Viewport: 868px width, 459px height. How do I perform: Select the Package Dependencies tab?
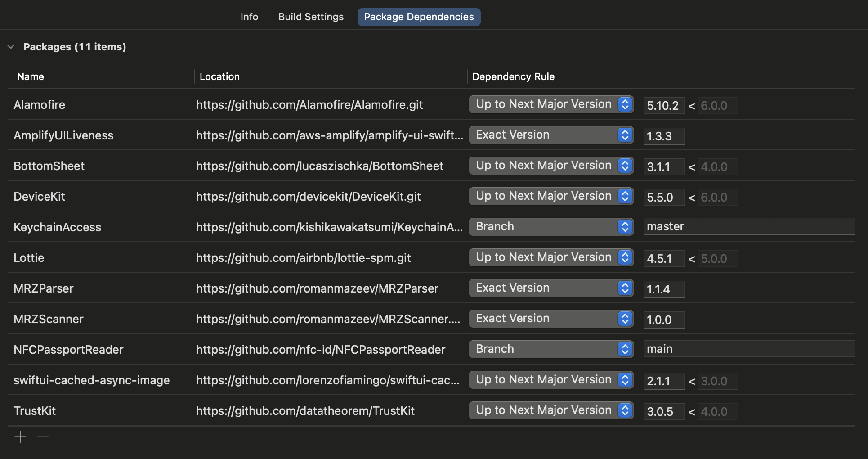(x=419, y=17)
